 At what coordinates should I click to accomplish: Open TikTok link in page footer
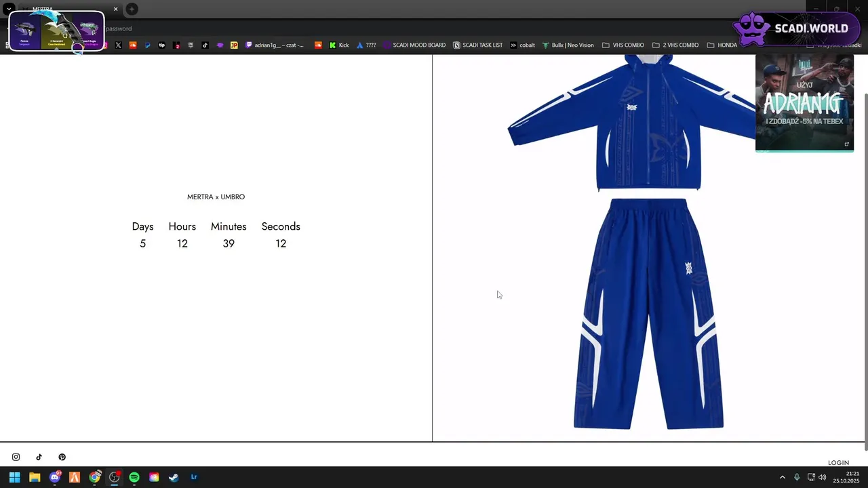click(39, 457)
